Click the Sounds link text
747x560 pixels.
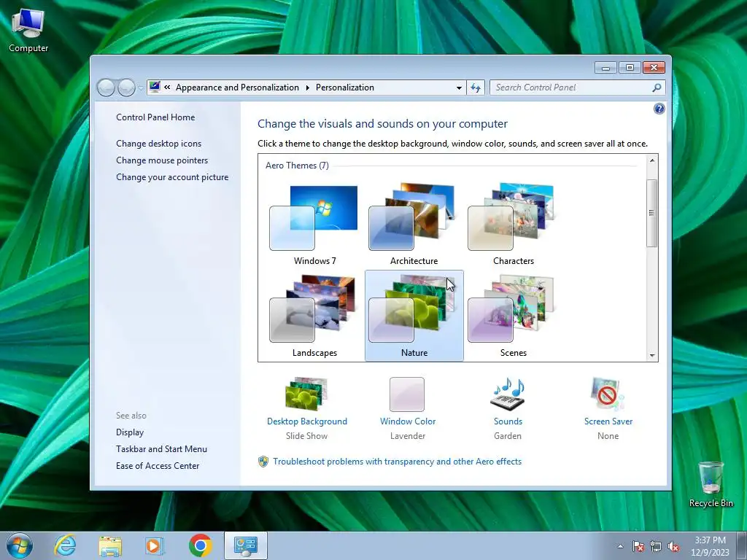508,421
